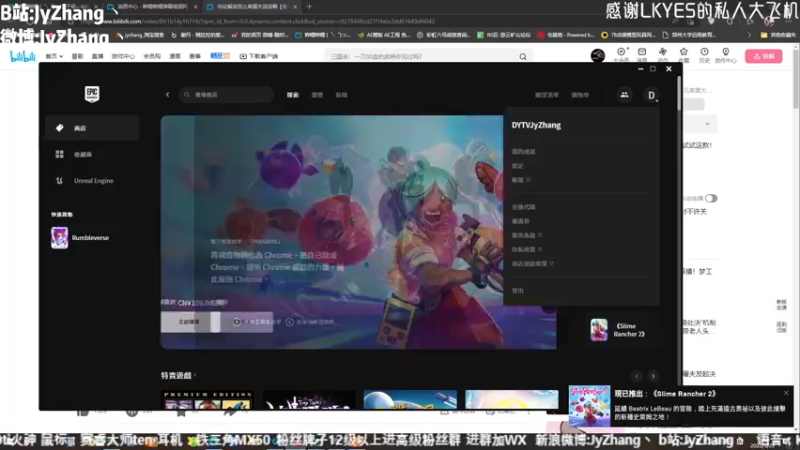Open 番剧 in the bilibili nav bar
This screenshot has height=450, width=800.
[x=78, y=56]
